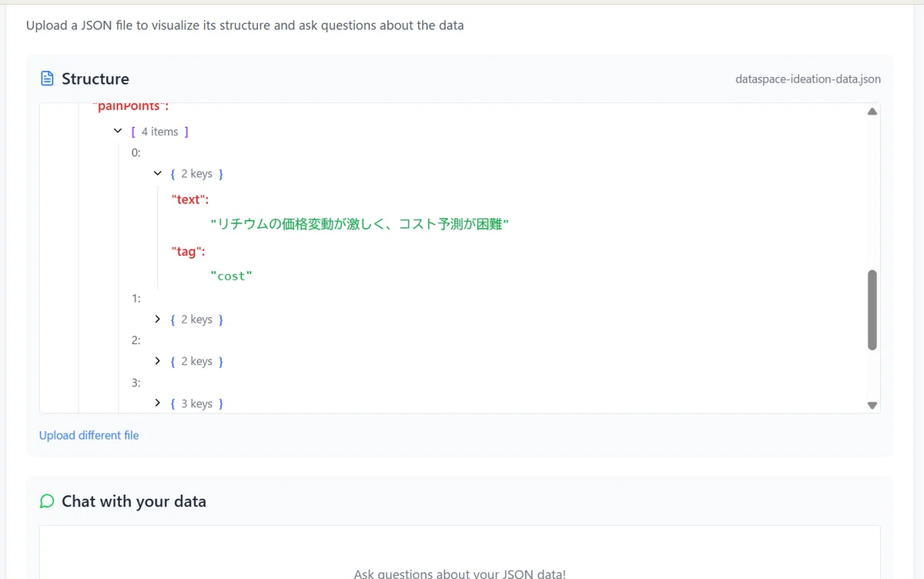Collapse the painPoints 4 items array
Screen dimensions: 924x579
118,132
